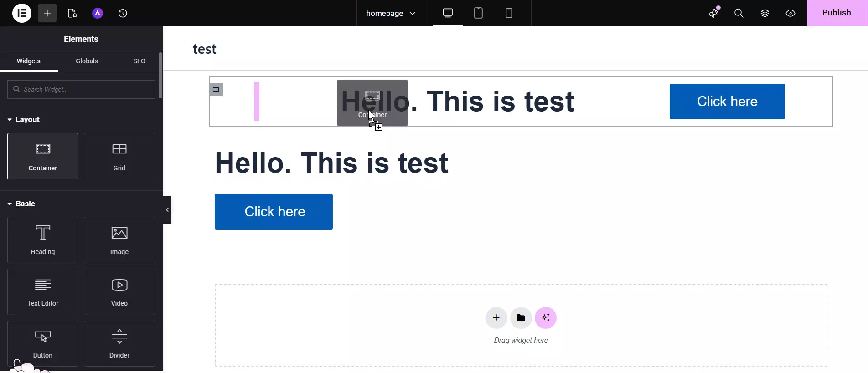The width and height of the screenshot is (868, 373).
Task: Open the homepage document dropdown
Action: click(391, 13)
